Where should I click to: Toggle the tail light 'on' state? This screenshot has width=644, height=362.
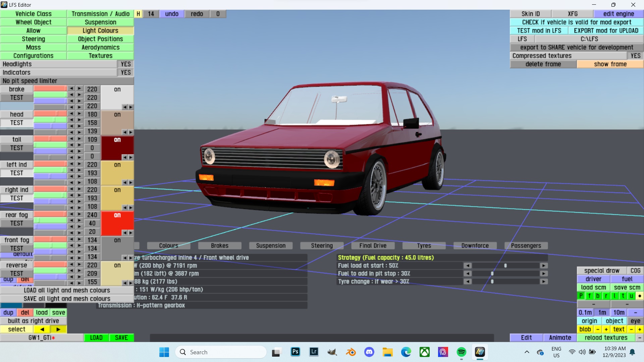click(117, 140)
